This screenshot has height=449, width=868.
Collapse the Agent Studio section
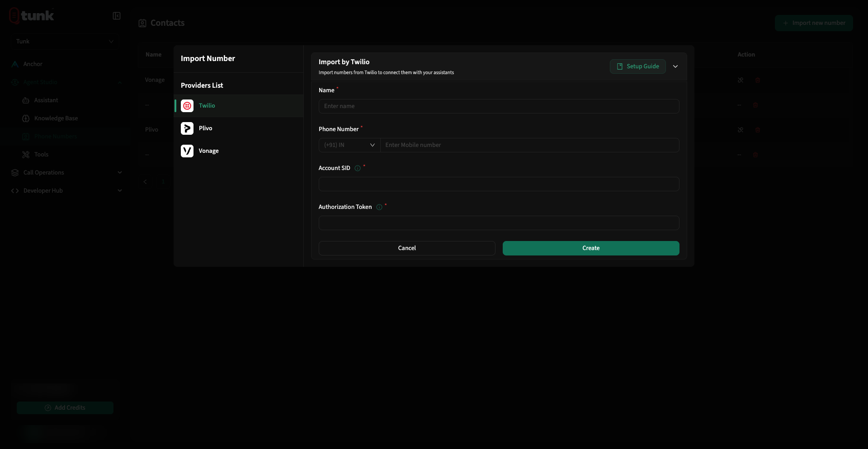coord(120,82)
